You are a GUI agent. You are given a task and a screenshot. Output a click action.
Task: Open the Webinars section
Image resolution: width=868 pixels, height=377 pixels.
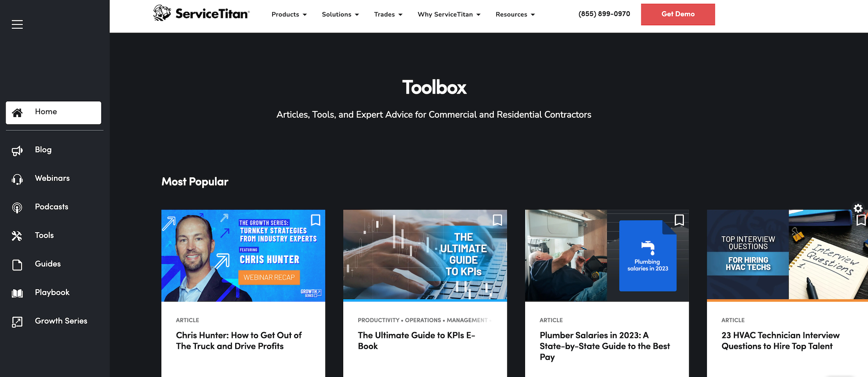pos(53,178)
